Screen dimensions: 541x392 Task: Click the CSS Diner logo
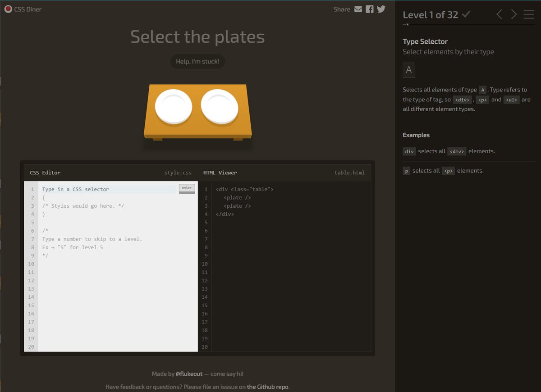pyautogui.click(x=23, y=9)
